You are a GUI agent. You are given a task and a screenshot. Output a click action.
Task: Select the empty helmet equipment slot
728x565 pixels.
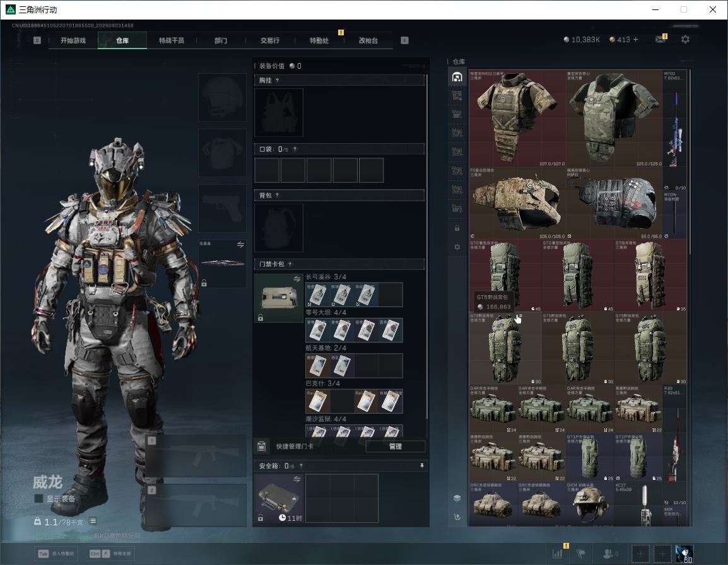coord(223,98)
